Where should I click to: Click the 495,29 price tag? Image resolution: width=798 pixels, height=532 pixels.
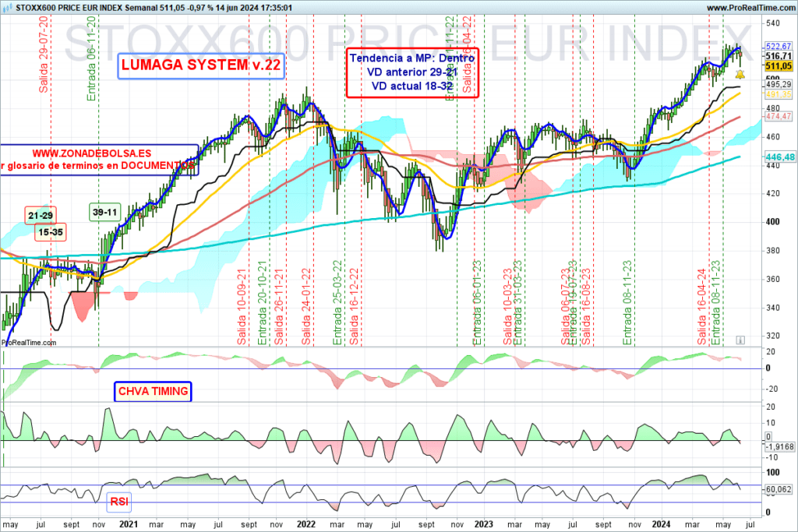click(x=779, y=84)
